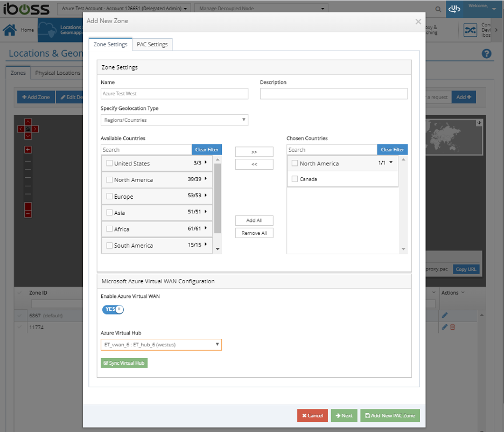The height and width of the screenshot is (432, 504).
Task: Check the Europe checkbox
Action: click(109, 196)
